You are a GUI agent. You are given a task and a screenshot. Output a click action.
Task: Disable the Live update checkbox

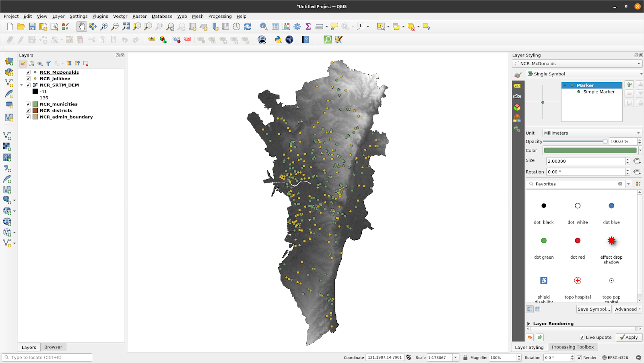[x=582, y=337]
